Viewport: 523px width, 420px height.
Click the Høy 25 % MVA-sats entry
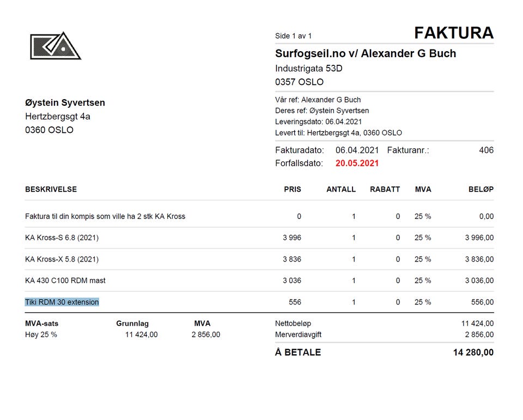[x=41, y=334]
